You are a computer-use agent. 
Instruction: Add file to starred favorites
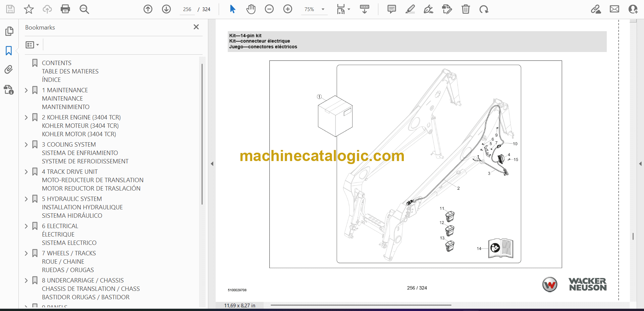coord(29,9)
